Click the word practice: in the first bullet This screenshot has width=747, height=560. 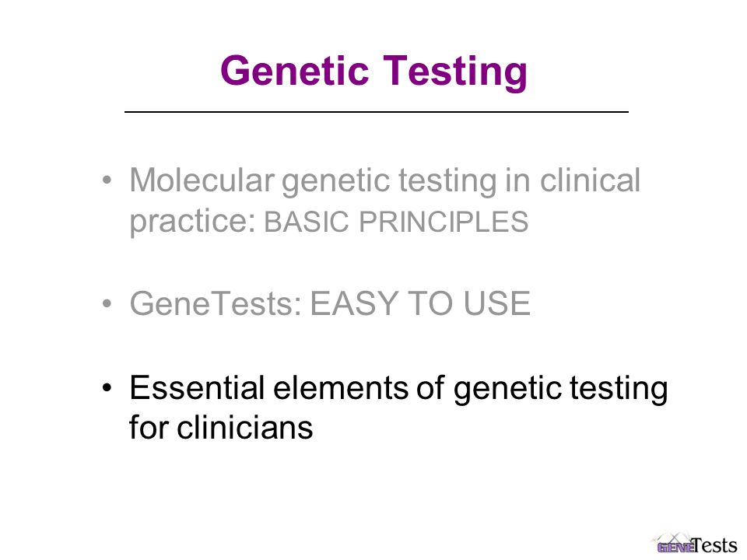(x=193, y=222)
